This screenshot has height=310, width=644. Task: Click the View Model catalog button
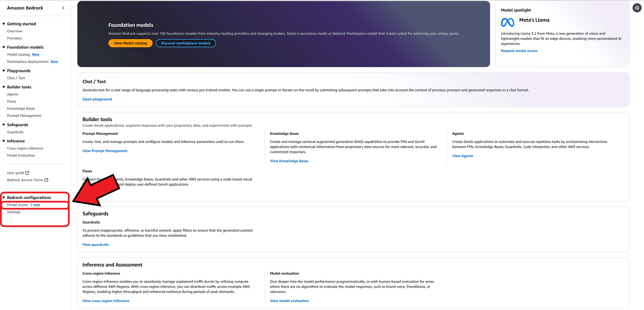pos(130,43)
